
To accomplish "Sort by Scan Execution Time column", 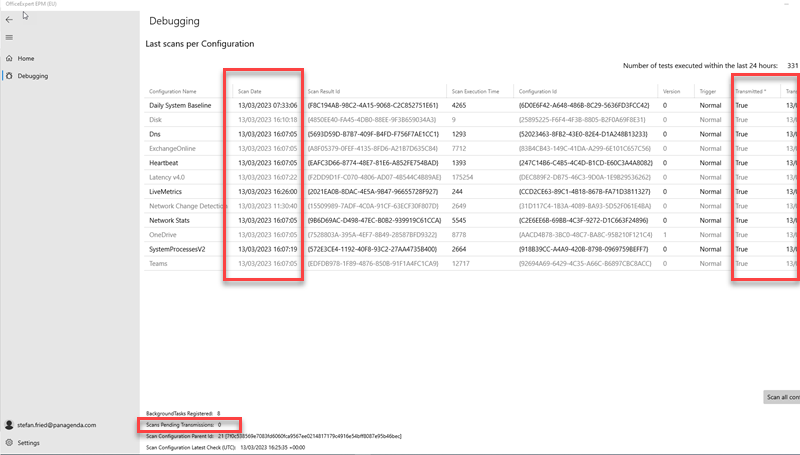I will pyautogui.click(x=475, y=91).
